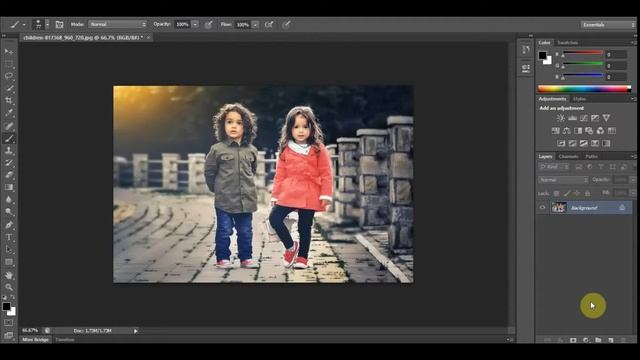
Task: Select the History Brush tool
Action: point(9,163)
